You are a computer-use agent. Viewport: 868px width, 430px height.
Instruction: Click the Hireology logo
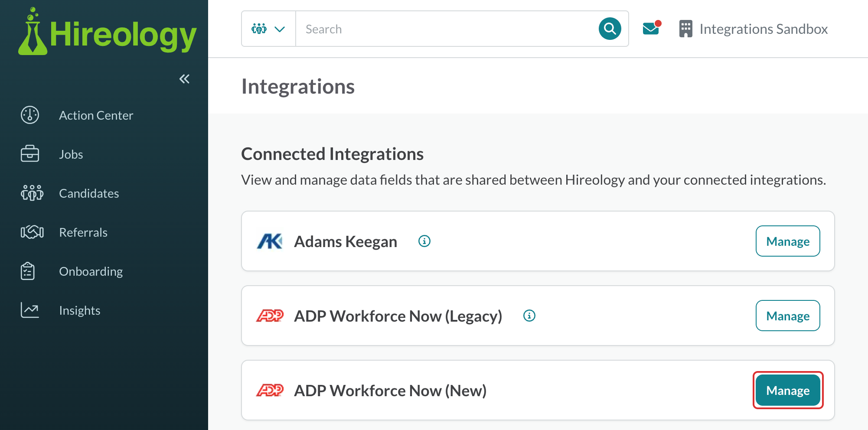(107, 31)
